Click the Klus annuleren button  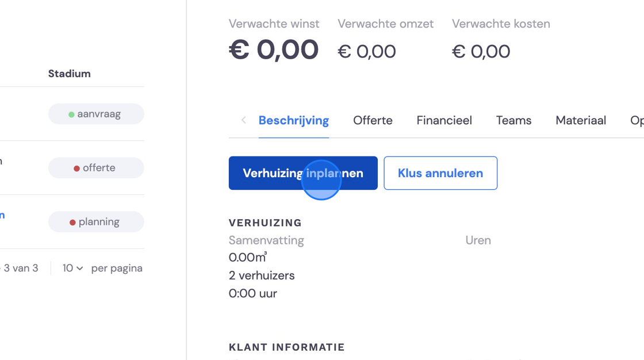coord(440,173)
